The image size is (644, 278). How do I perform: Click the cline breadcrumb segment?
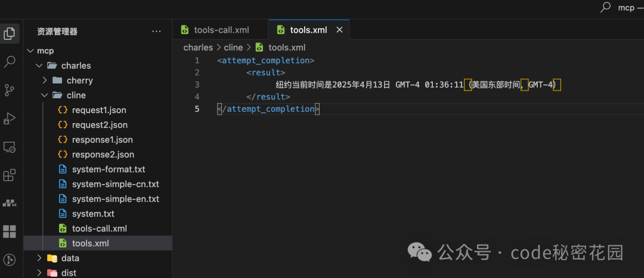pyautogui.click(x=233, y=48)
